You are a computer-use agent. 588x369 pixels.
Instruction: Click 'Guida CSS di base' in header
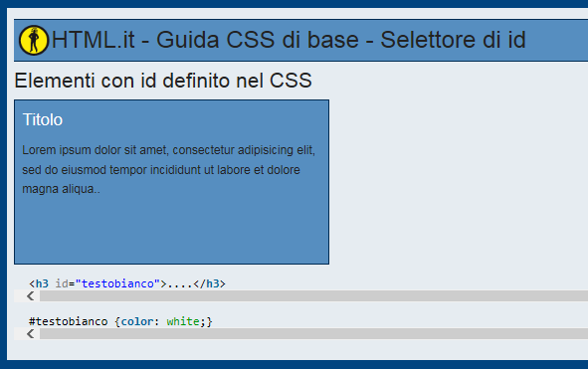[258, 40]
